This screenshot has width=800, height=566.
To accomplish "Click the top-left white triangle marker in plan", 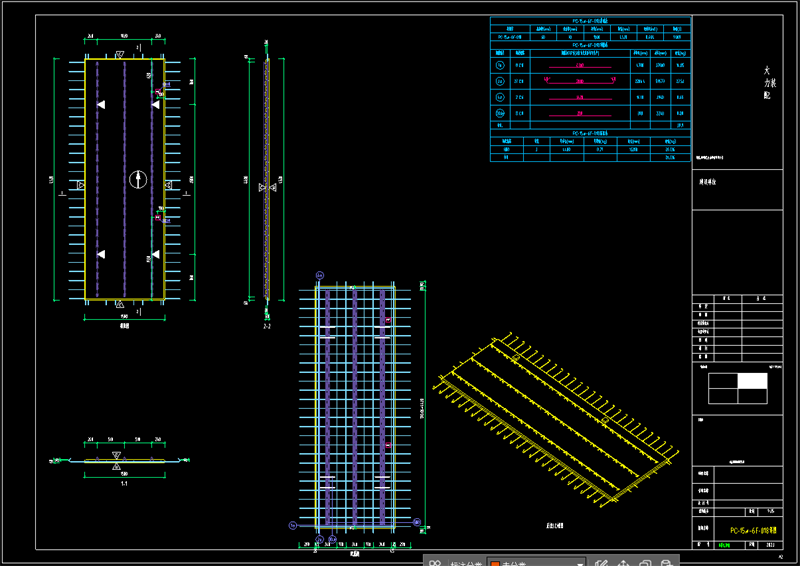I will (x=101, y=104).
